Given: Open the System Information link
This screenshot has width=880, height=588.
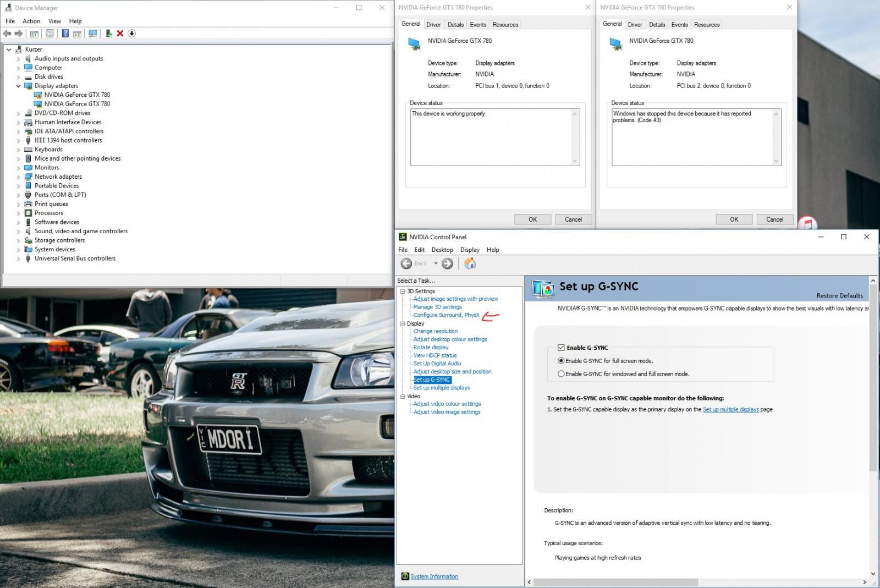Looking at the screenshot, I should pos(434,576).
